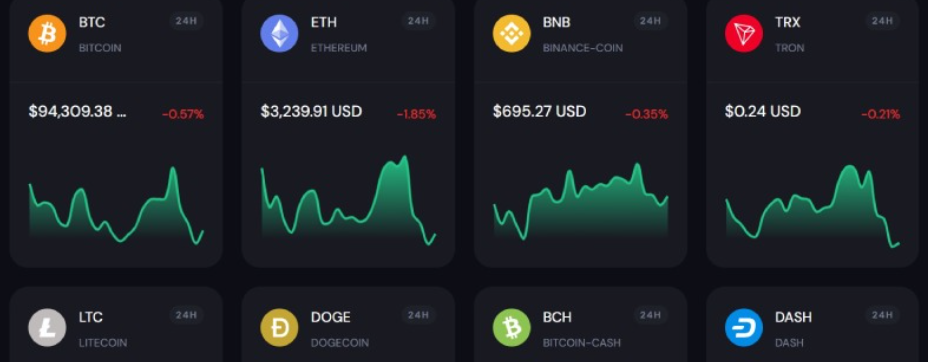928x362 pixels.
Task: Click the BNB price sparkline chart
Action: click(581, 201)
